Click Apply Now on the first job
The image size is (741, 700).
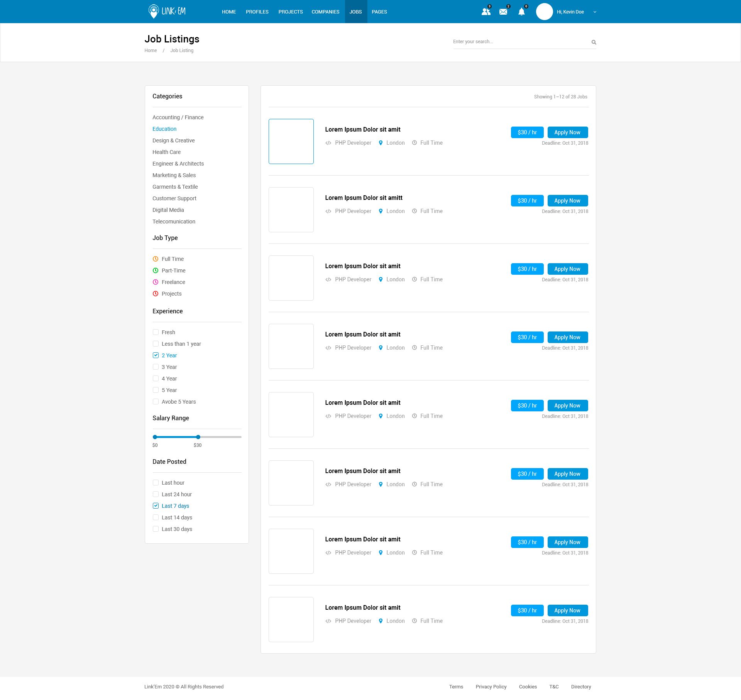coord(567,132)
